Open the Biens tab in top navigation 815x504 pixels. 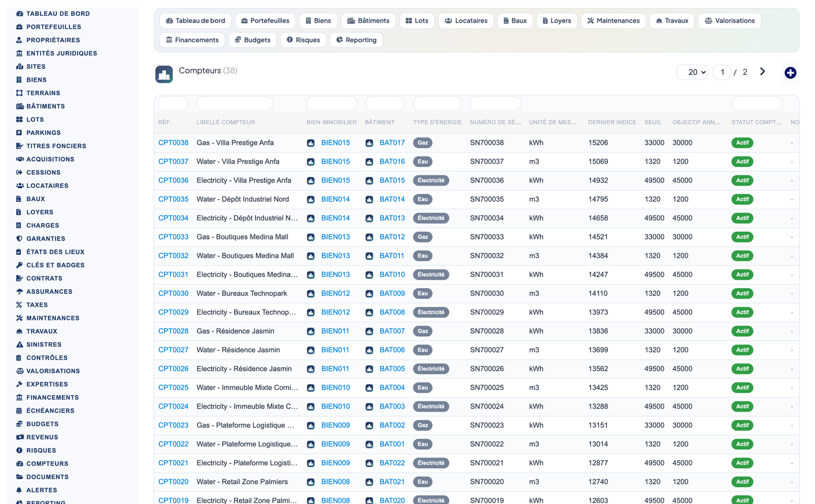click(318, 21)
